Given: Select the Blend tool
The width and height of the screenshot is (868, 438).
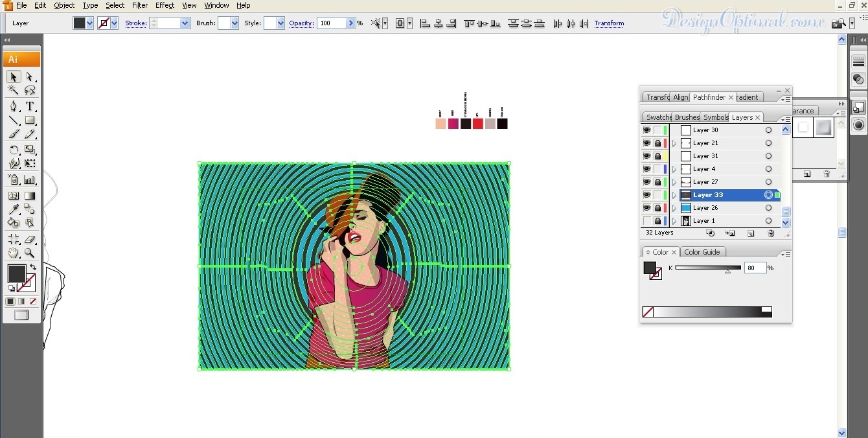Looking at the screenshot, I should click(x=30, y=209).
